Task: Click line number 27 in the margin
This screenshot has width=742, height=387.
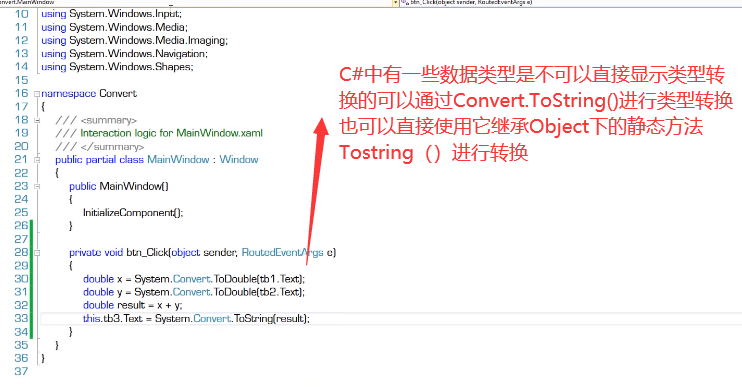Action: point(21,239)
